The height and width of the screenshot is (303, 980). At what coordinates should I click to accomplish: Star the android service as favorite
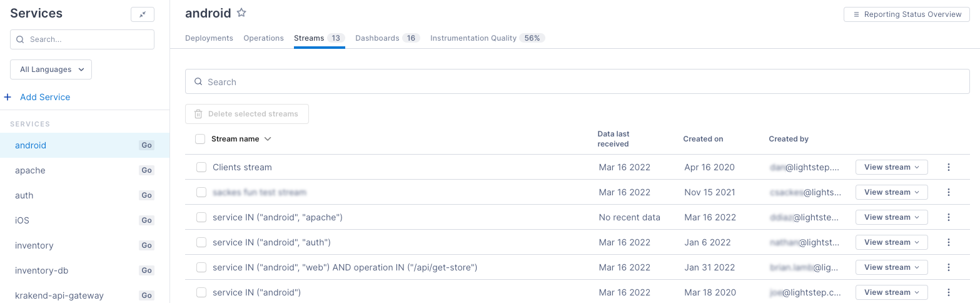click(x=241, y=13)
